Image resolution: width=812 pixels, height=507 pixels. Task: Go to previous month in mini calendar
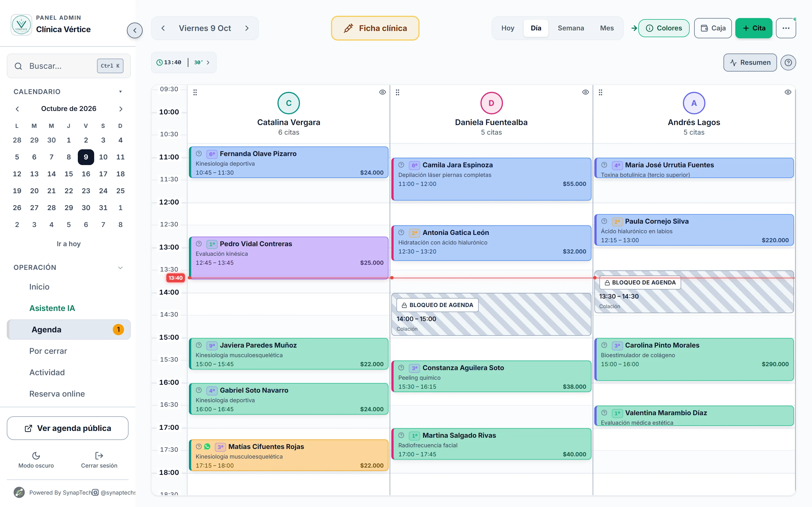pos(17,109)
